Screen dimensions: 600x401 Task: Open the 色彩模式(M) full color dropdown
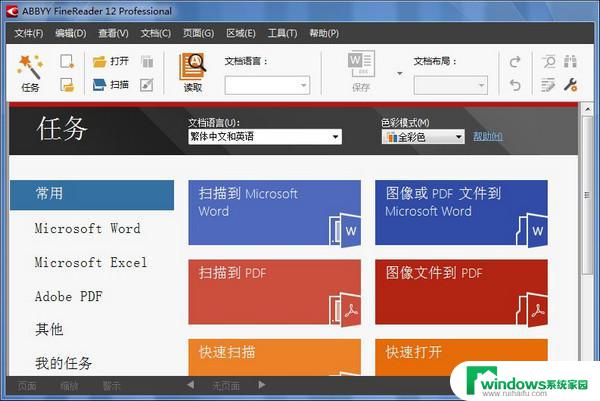pyautogui.click(x=423, y=137)
